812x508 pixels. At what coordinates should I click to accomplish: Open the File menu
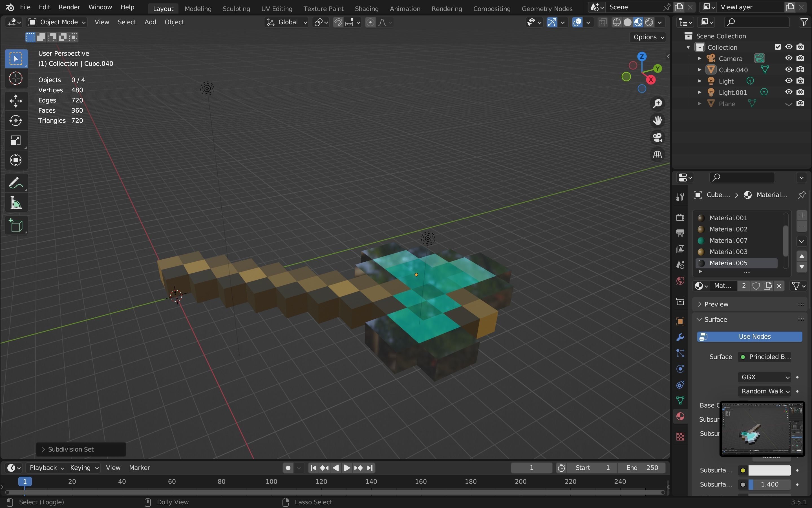[25, 7]
